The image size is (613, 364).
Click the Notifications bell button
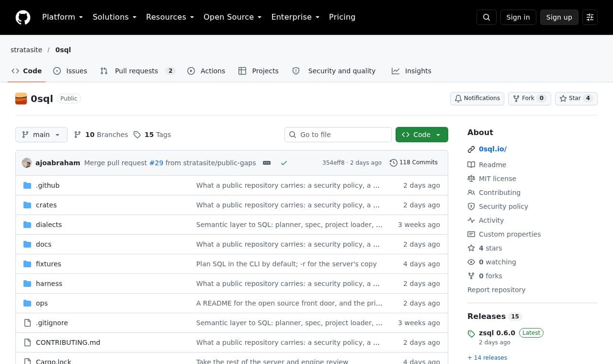pyautogui.click(x=477, y=98)
